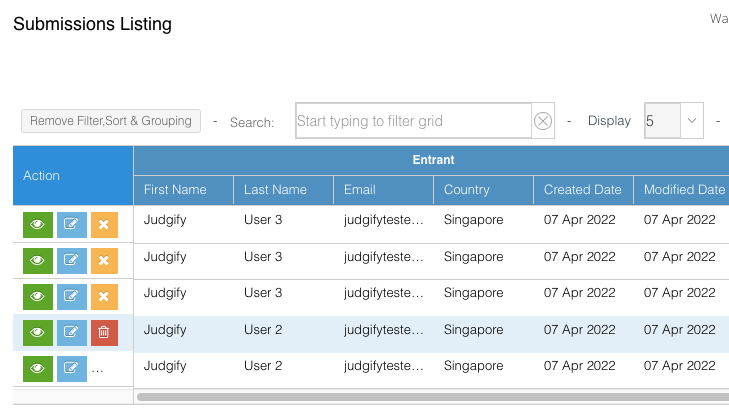
Task: Open the Display count dropdown arrow
Action: [x=692, y=121]
